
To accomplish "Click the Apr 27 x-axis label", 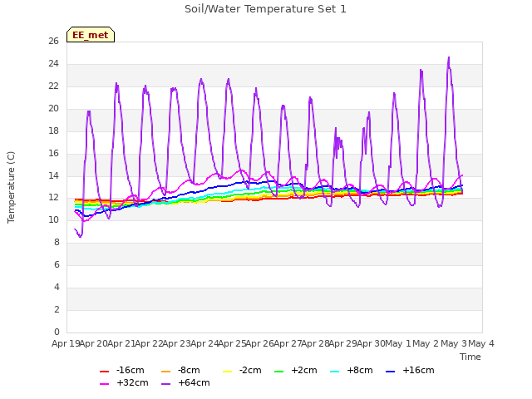I will pyautogui.click(x=288, y=343).
